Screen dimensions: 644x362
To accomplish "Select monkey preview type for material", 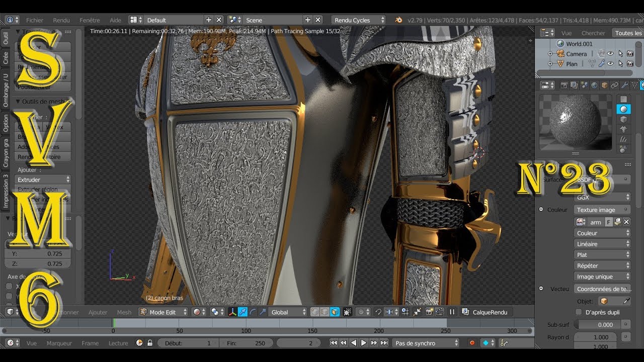I will pos(623,129).
